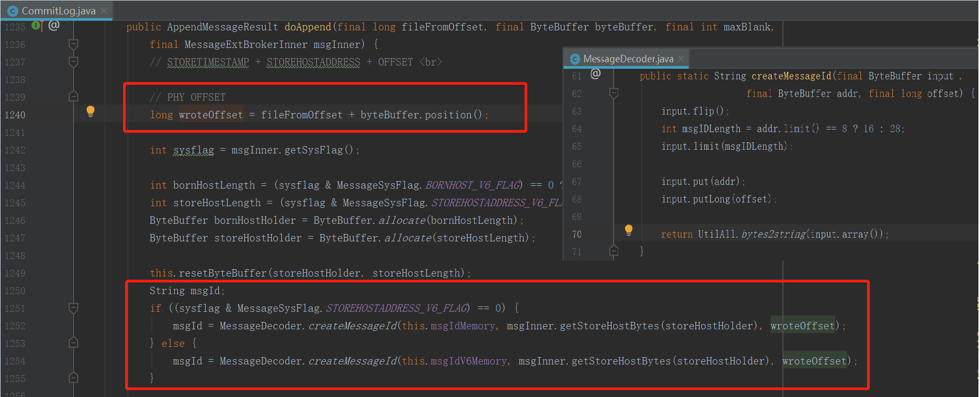Click input.putLong(offset) on line 68
The height and width of the screenshot is (397, 980).
(x=716, y=199)
